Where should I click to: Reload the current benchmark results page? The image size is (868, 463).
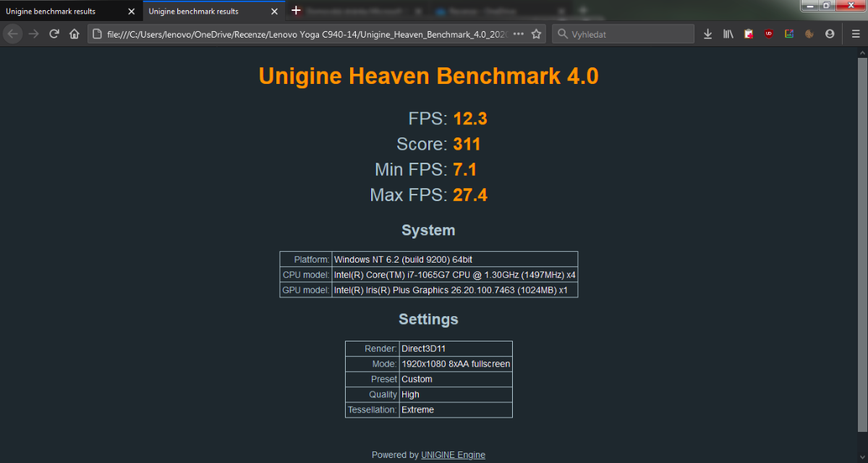(54, 34)
